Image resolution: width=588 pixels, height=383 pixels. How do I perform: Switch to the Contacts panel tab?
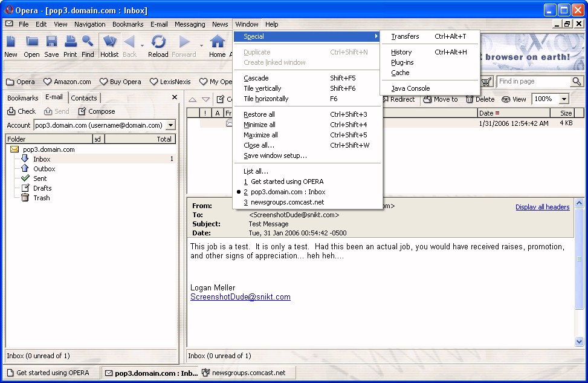click(x=84, y=98)
